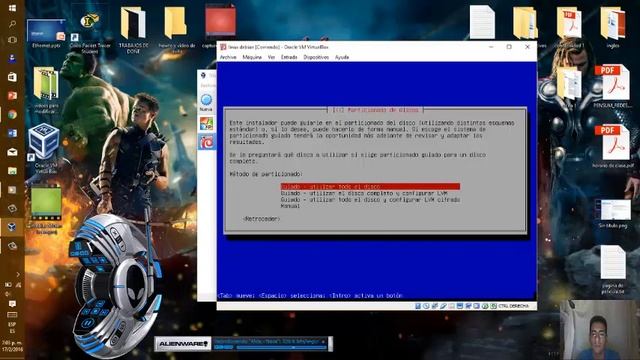Select 'Guiado - utilizar todo el disco' option
The image size is (640, 360).
(x=370, y=187)
